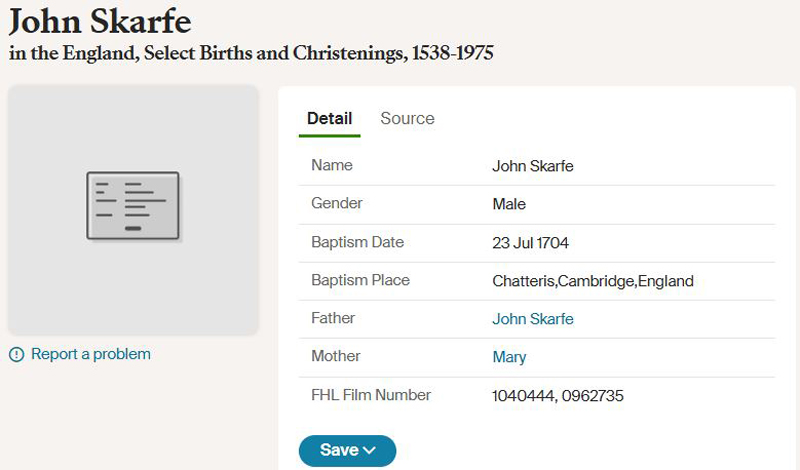Open mother Mary's record link
This screenshot has width=800, height=470.
(x=509, y=357)
